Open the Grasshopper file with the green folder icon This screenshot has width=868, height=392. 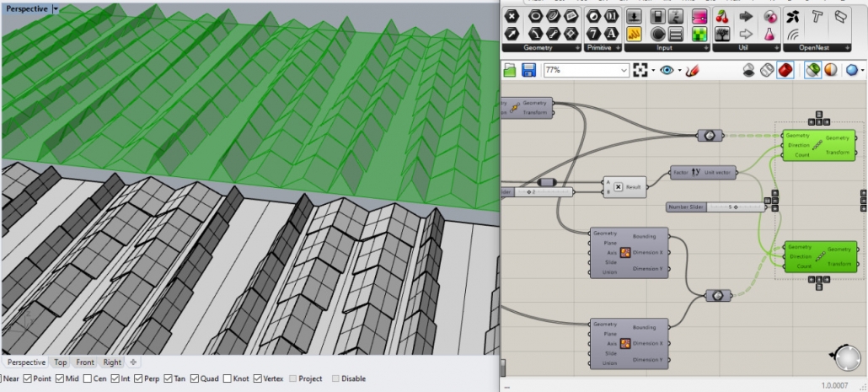[x=510, y=70]
